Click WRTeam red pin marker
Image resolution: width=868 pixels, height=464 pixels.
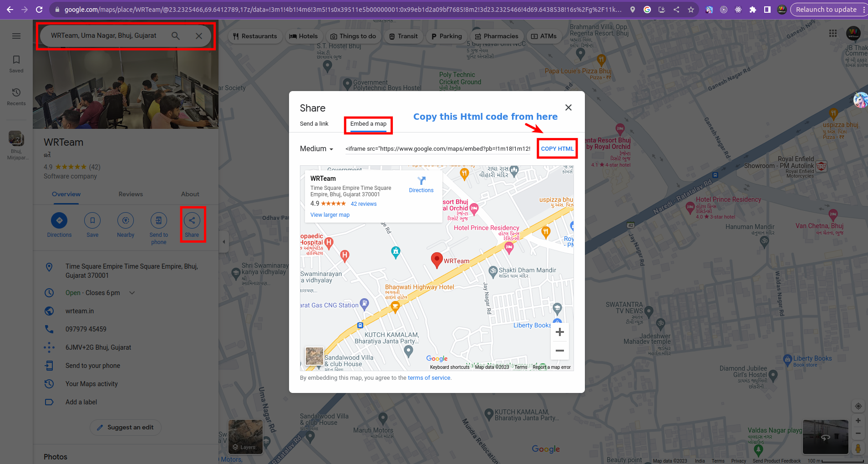437,260
